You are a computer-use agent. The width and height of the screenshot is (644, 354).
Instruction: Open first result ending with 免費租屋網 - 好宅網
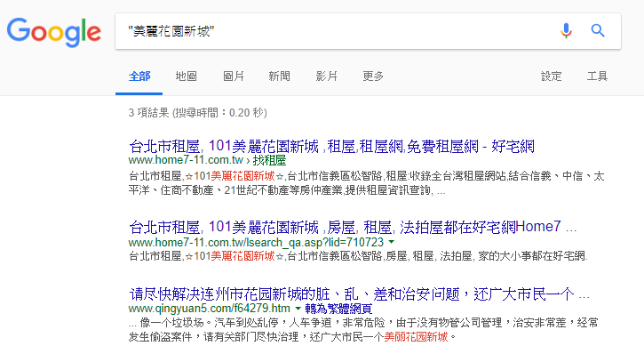332,147
